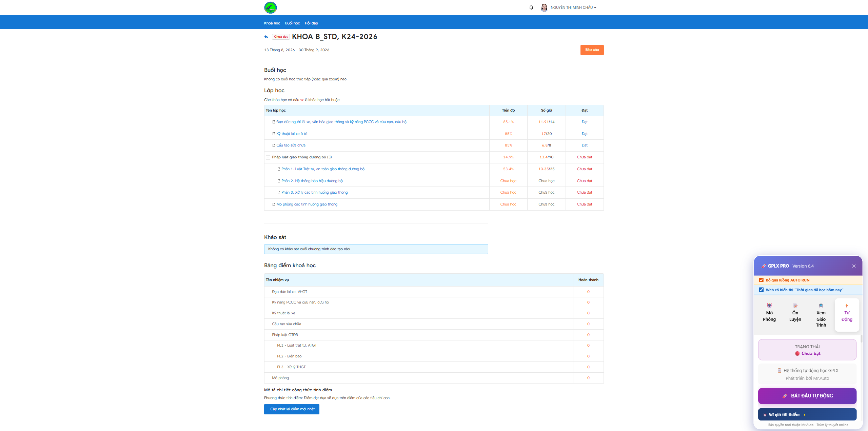The height and width of the screenshot is (431, 868).
Task: Click document icon beside Cấu tạo sửa chữa
Action: [274, 145]
